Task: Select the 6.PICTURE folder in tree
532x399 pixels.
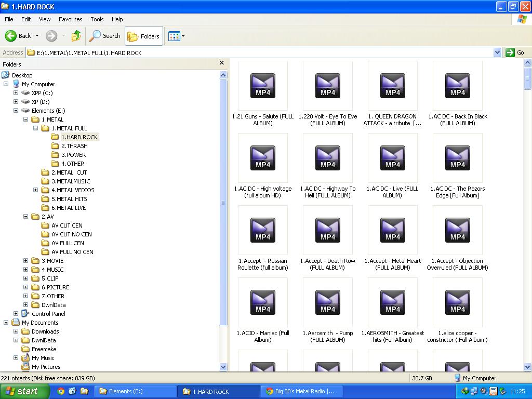Action: pos(50,287)
